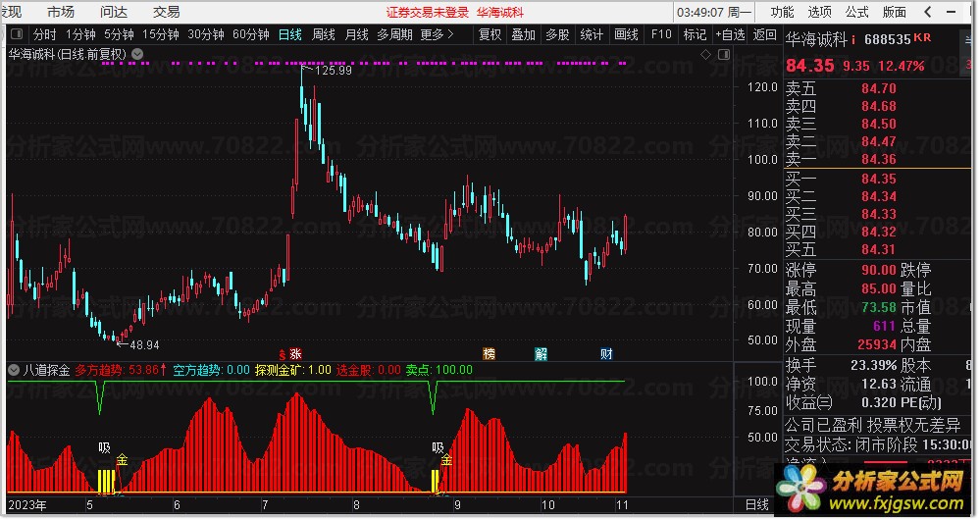Go back using the top-bar left arrow
This screenshot has width=980, height=520.
click(928, 12)
